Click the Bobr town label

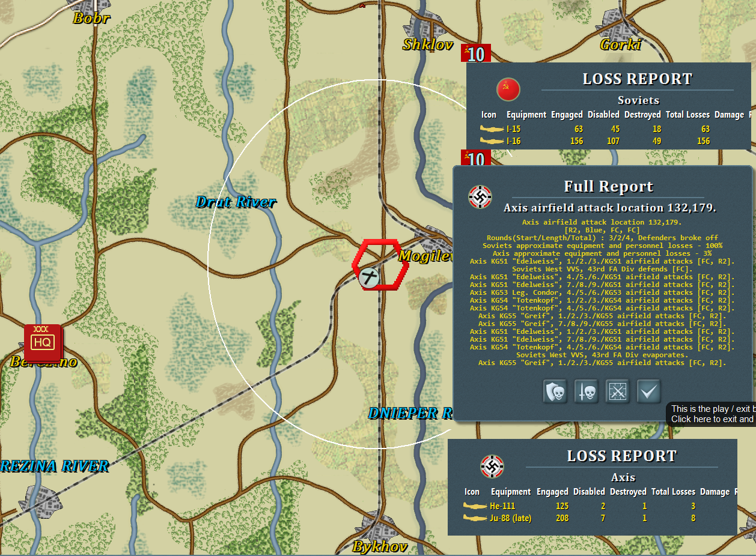(91, 18)
